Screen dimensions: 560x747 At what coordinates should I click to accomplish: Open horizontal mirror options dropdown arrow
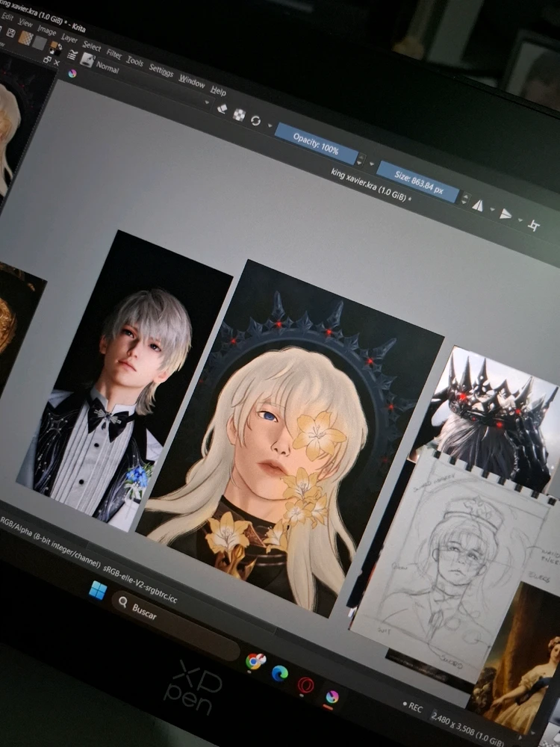(492, 210)
